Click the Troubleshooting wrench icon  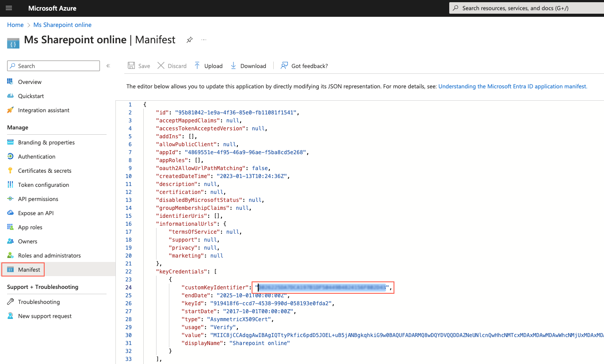tap(10, 302)
